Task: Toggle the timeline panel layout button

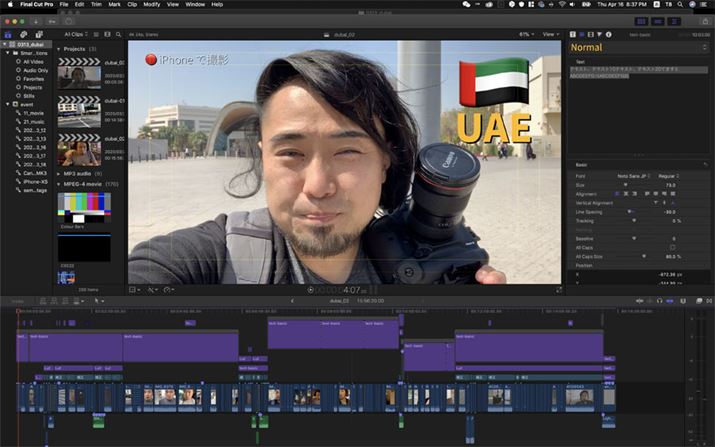Action: [658, 21]
